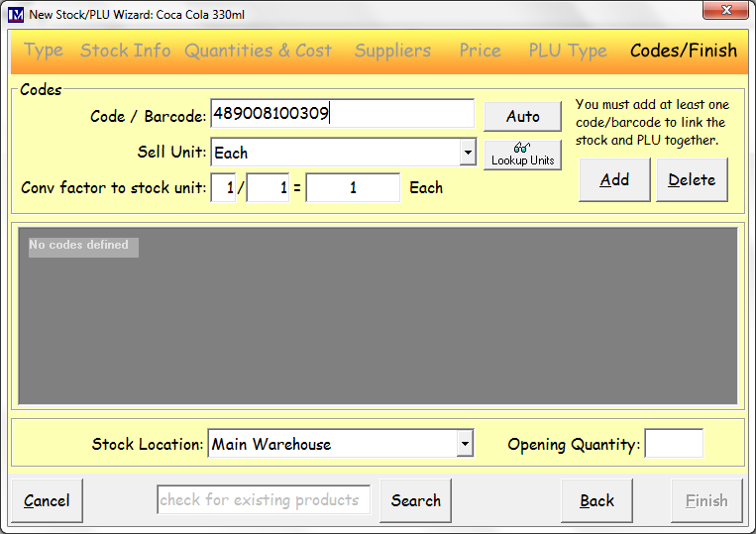Viewport: 756px width, 534px height.
Task: Click the conv factor result field
Action: pos(353,187)
